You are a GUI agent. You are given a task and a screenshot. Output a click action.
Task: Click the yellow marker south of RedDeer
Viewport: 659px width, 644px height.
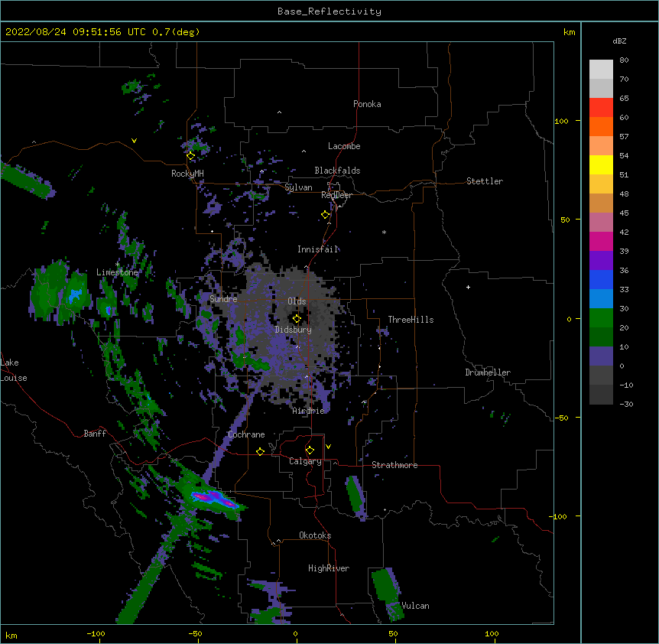point(326,215)
